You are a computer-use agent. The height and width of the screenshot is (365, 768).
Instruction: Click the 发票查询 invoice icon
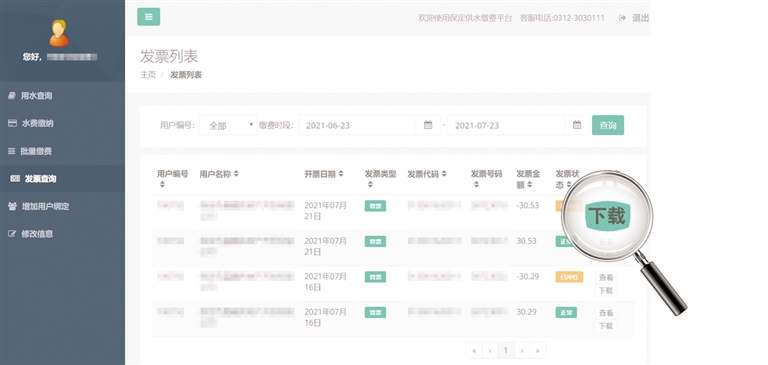point(15,179)
